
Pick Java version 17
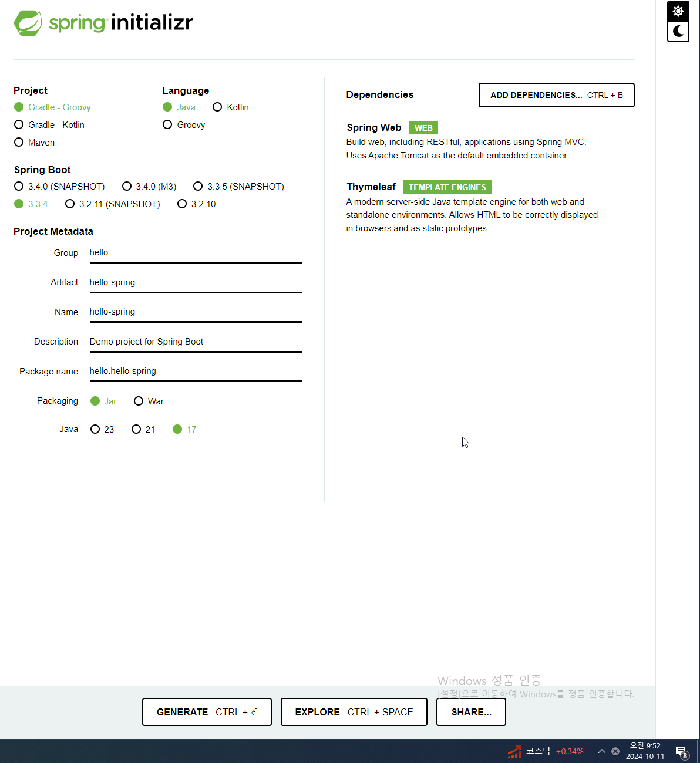point(184,430)
